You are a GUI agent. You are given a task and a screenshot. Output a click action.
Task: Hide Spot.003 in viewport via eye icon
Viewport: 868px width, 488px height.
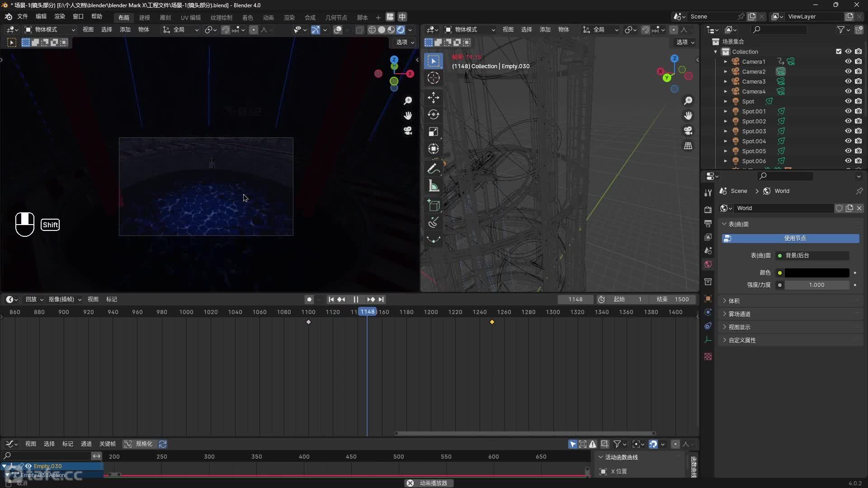coord(848,131)
